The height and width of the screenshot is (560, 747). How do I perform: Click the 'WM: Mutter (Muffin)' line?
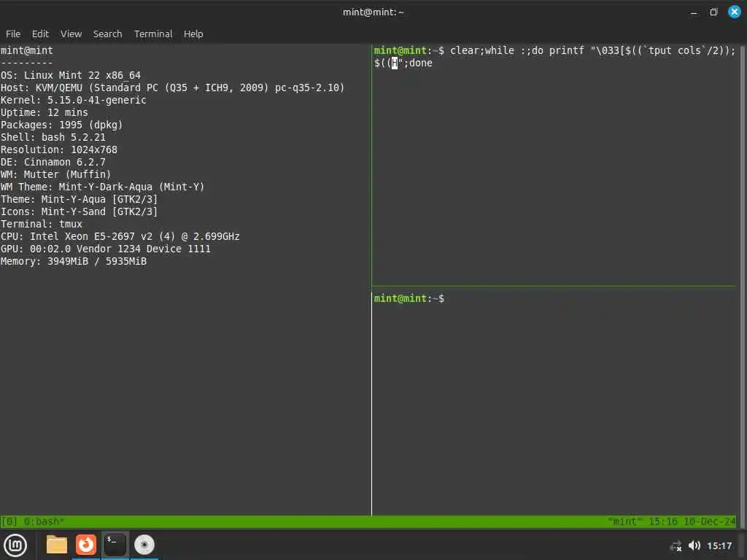click(x=55, y=174)
